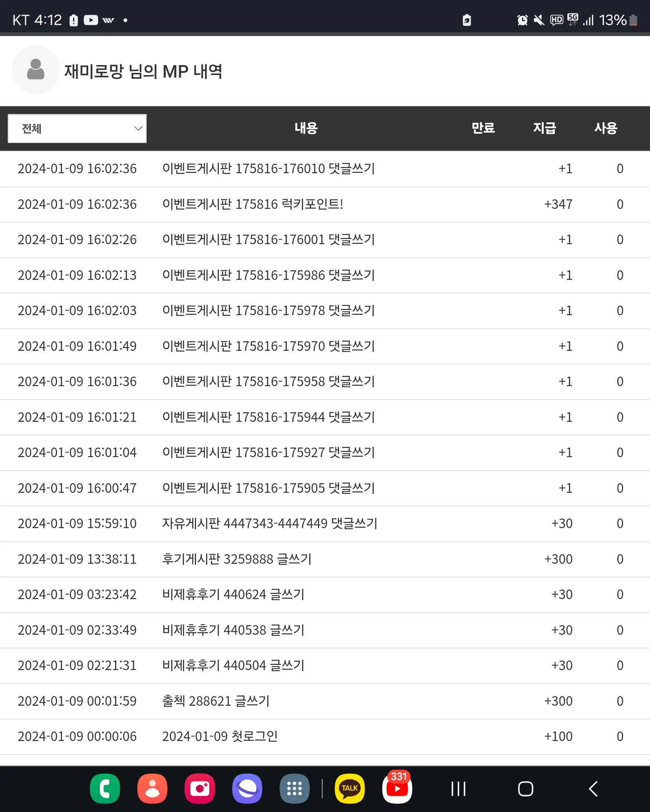This screenshot has width=650, height=812.
Task: Open the 럭키포인트 +347 entry
Action: (325, 204)
